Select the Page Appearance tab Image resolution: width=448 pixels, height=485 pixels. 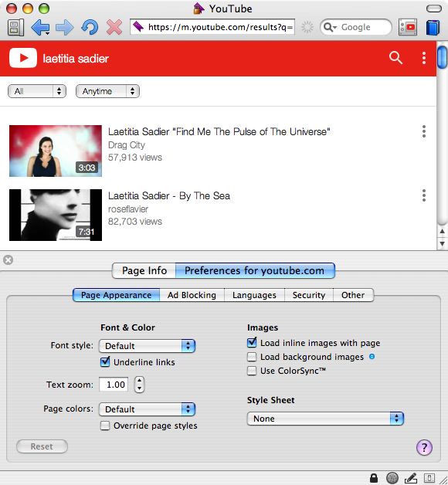pos(117,295)
